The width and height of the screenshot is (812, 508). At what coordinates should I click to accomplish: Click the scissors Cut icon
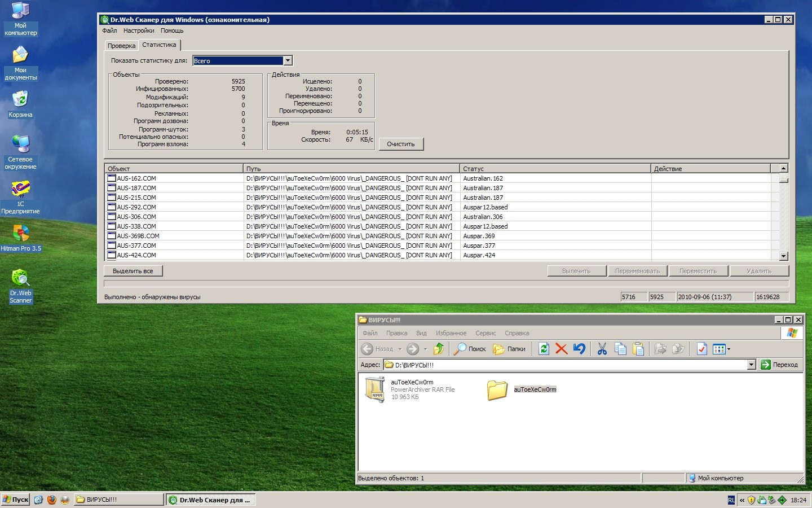click(x=602, y=349)
